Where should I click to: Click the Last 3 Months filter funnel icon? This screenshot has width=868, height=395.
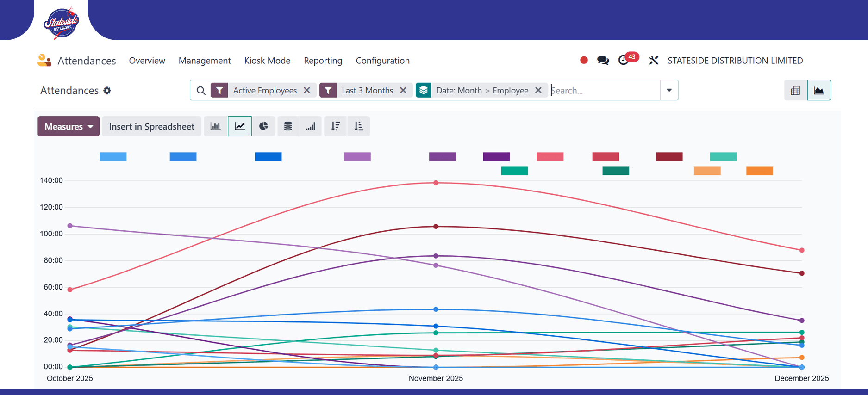tap(328, 90)
